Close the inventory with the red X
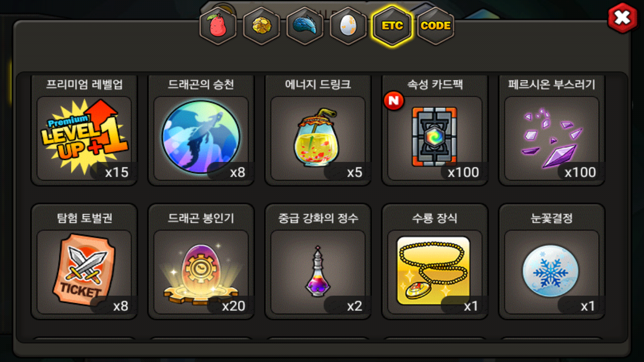Screen dimensions: 644x362 coord(622,18)
